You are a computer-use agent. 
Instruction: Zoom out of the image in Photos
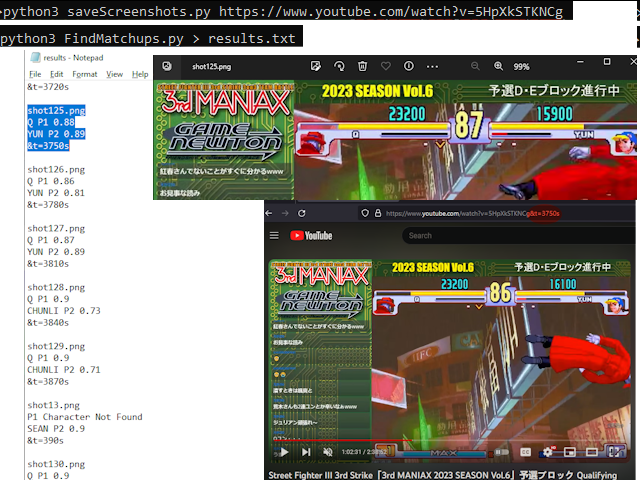click(x=475, y=66)
